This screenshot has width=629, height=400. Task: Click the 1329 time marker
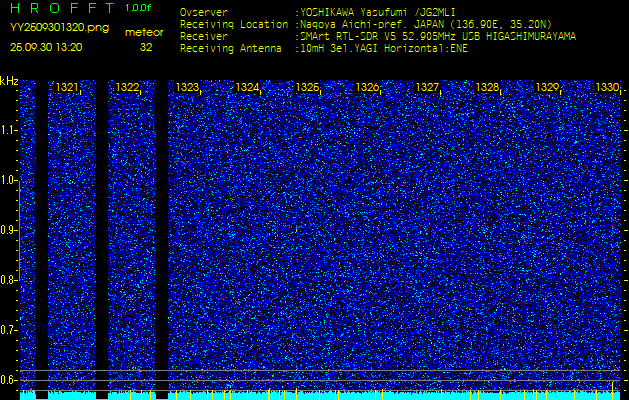click(x=548, y=87)
